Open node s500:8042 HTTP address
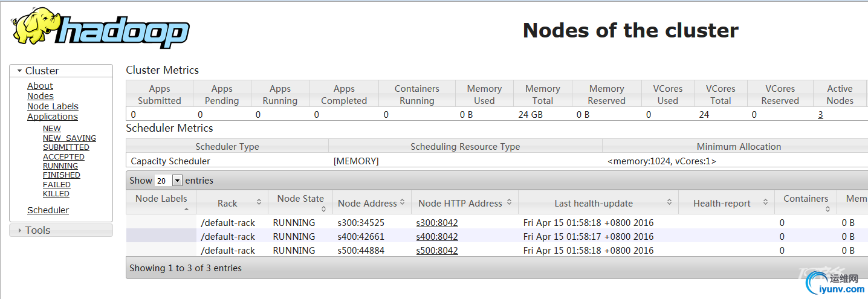This screenshot has height=299, width=868. (x=437, y=251)
